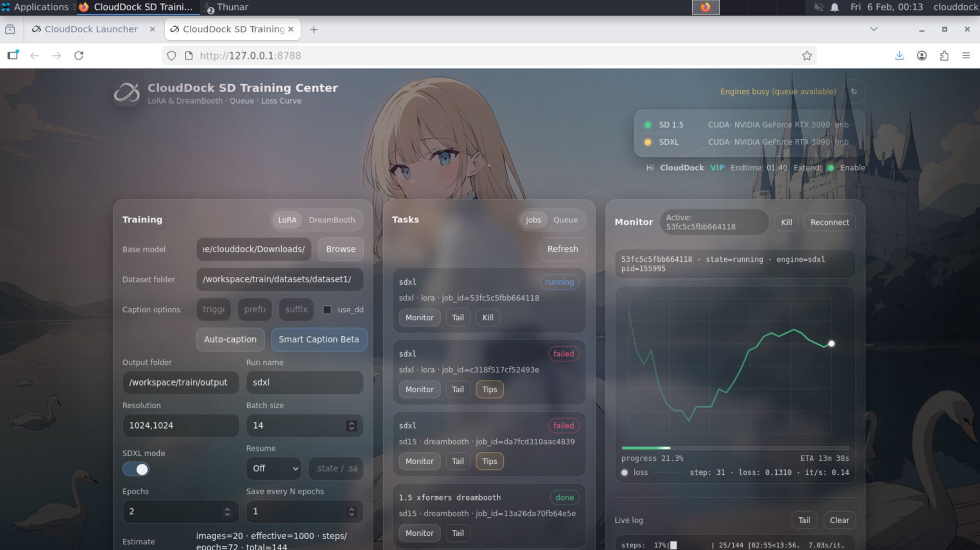Click the shield tracking protection icon
This screenshot has width=980, height=550.
tap(171, 55)
